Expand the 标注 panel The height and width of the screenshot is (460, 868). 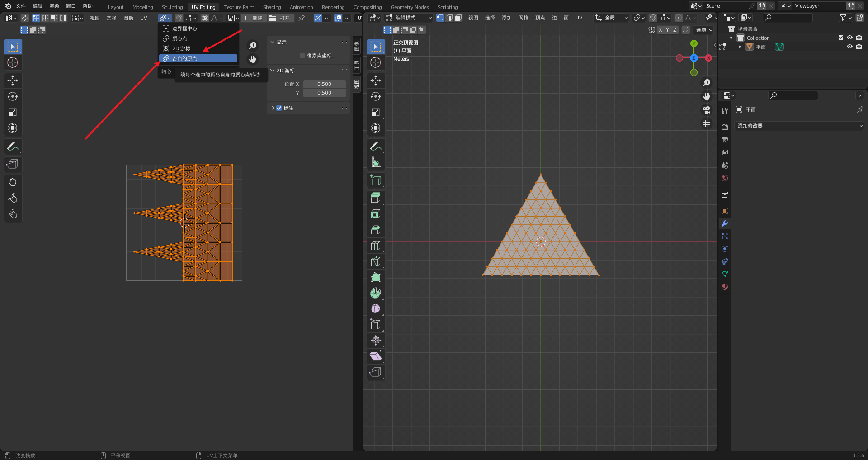(x=273, y=108)
